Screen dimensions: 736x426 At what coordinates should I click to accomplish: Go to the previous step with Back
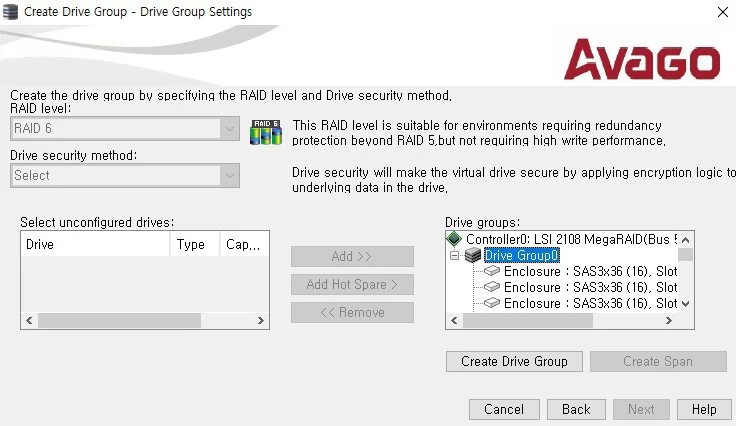(x=576, y=409)
